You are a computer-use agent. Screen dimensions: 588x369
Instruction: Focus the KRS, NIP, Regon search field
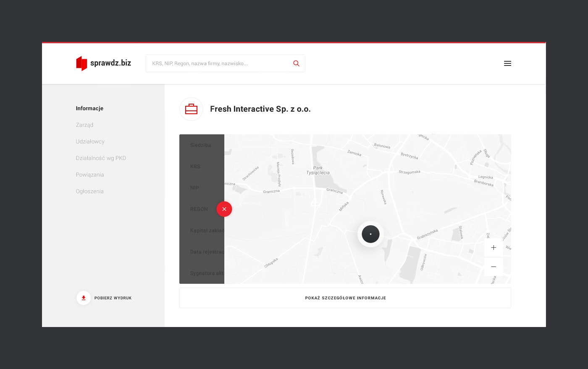click(225, 63)
